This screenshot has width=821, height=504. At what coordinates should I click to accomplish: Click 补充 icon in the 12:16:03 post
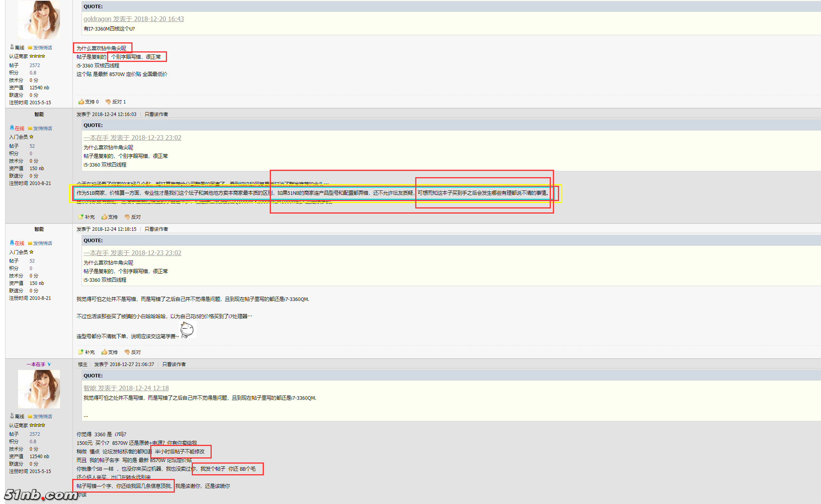(x=81, y=217)
